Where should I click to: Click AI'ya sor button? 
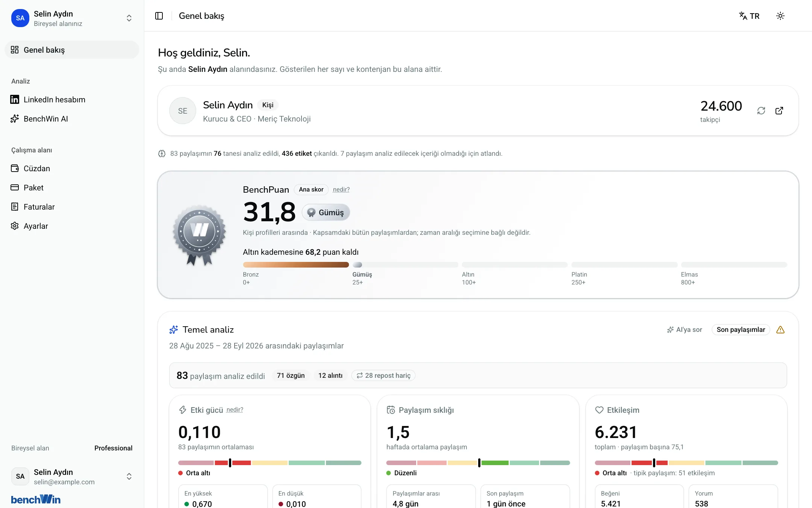pyautogui.click(x=685, y=330)
